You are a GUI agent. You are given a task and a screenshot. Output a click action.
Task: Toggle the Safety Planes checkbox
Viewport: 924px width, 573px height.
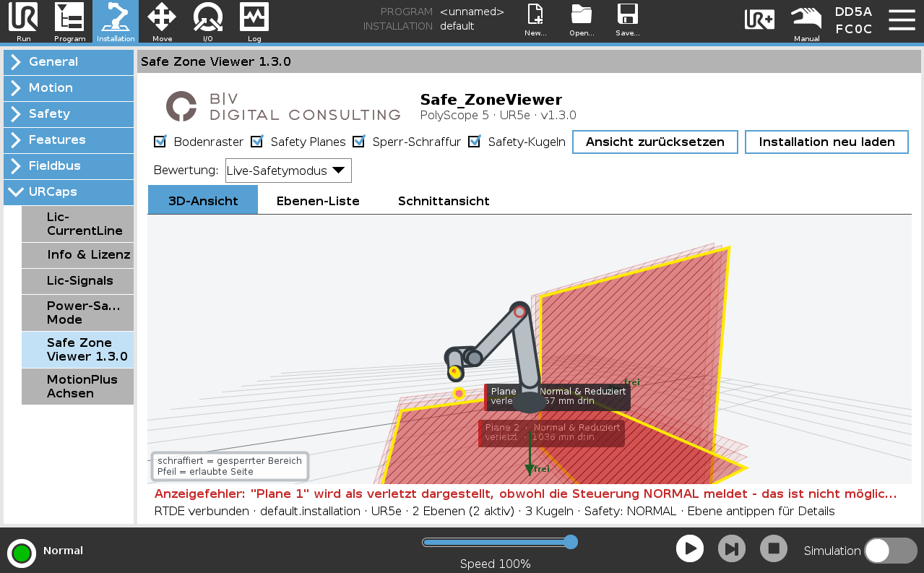(x=257, y=142)
